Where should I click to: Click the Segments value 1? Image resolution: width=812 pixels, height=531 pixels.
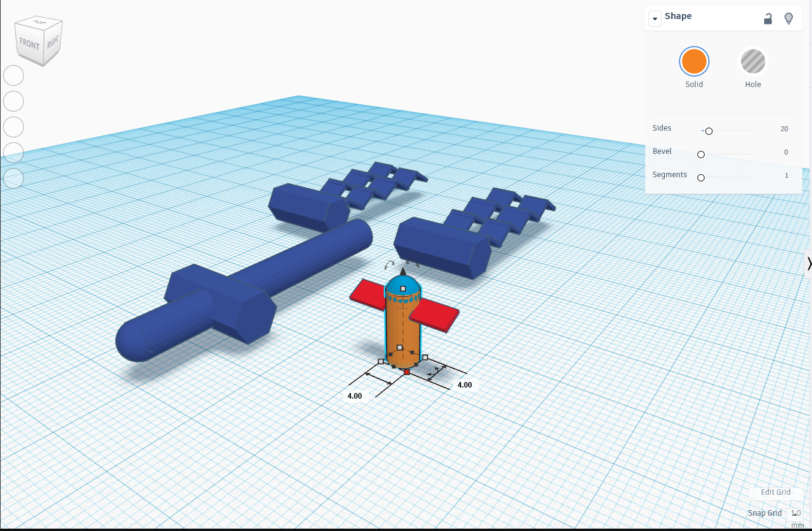tap(786, 175)
